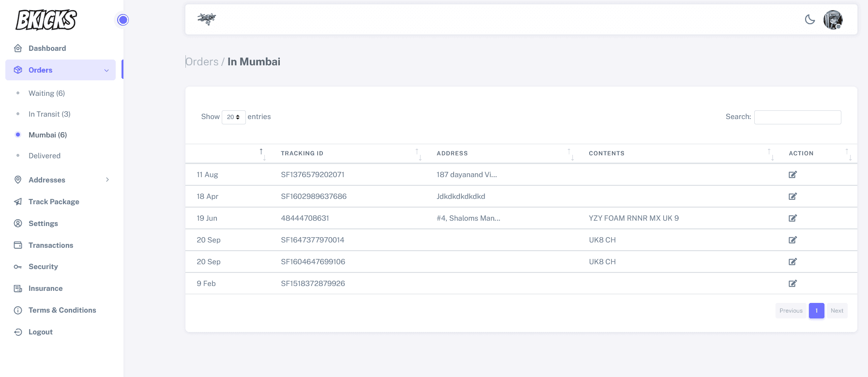868x377 pixels.
Task: Open the entries-per-page dropdown
Action: (233, 117)
